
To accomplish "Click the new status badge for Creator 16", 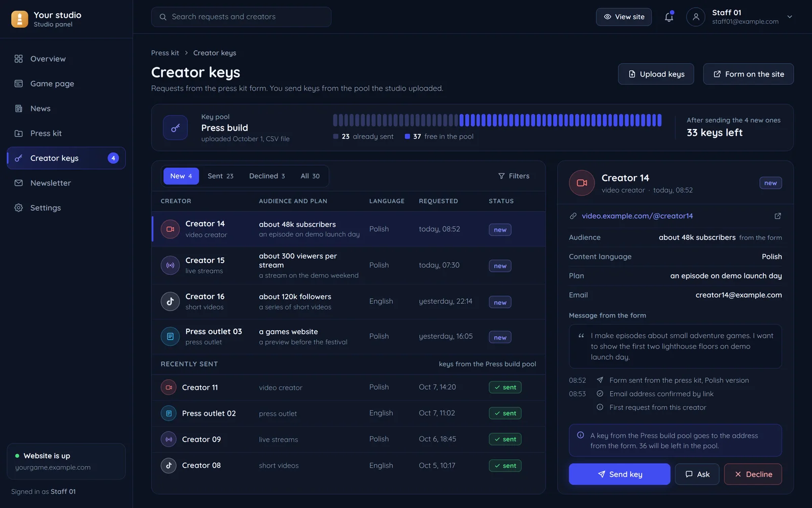I will pos(500,302).
